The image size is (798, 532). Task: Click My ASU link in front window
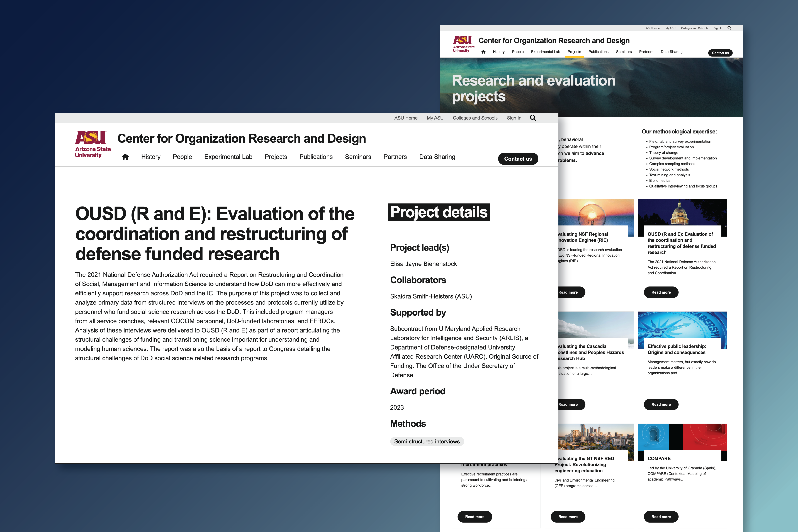point(435,118)
